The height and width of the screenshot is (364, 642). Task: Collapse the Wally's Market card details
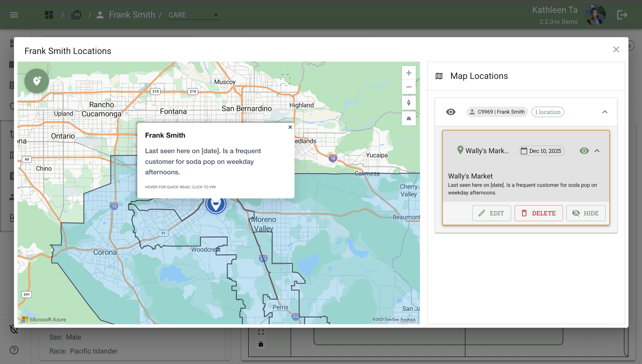(597, 151)
